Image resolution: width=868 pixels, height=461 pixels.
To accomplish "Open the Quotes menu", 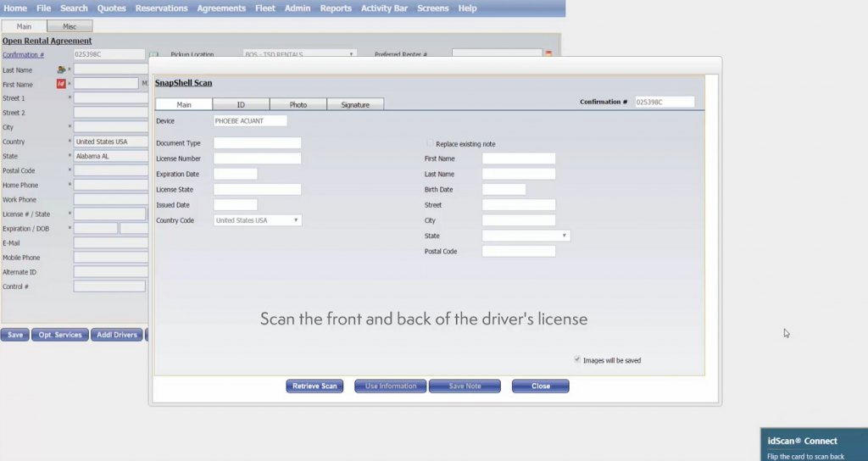I will click(111, 8).
